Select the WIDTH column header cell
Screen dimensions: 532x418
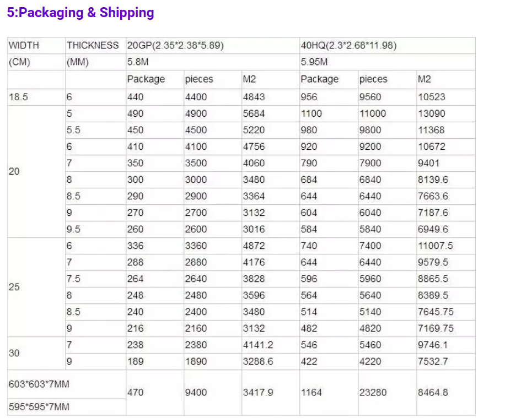(36, 45)
